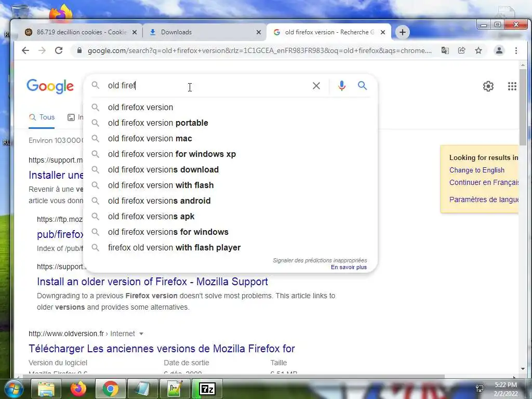Open "Install an older version of Firefox" result
The image size is (532, 399).
(x=152, y=282)
